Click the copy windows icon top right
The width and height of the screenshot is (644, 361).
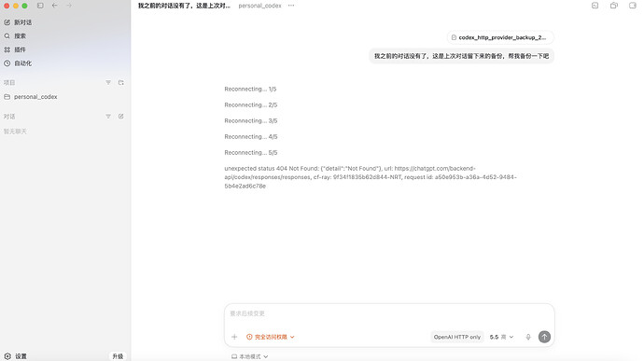613,6
